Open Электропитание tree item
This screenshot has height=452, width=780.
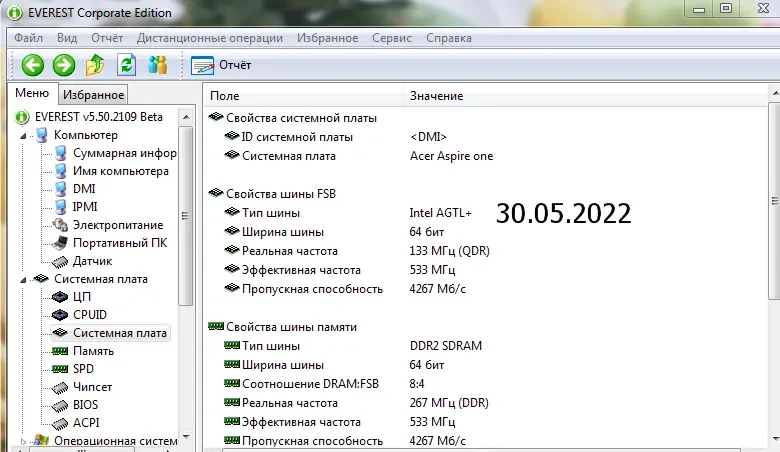tap(118, 225)
